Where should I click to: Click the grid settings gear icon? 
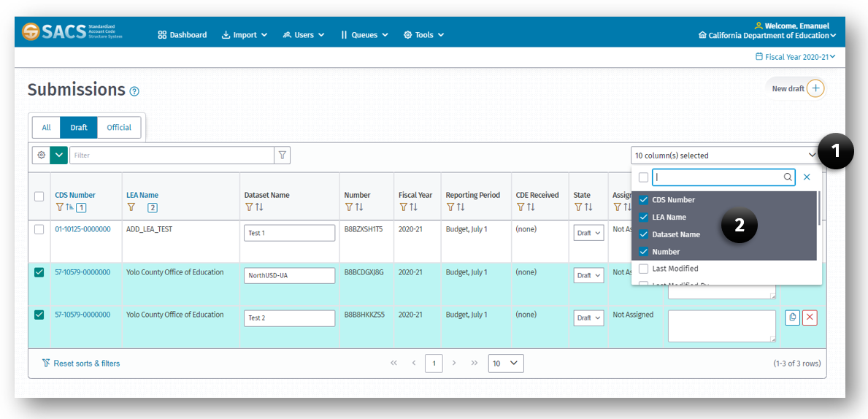click(x=42, y=155)
